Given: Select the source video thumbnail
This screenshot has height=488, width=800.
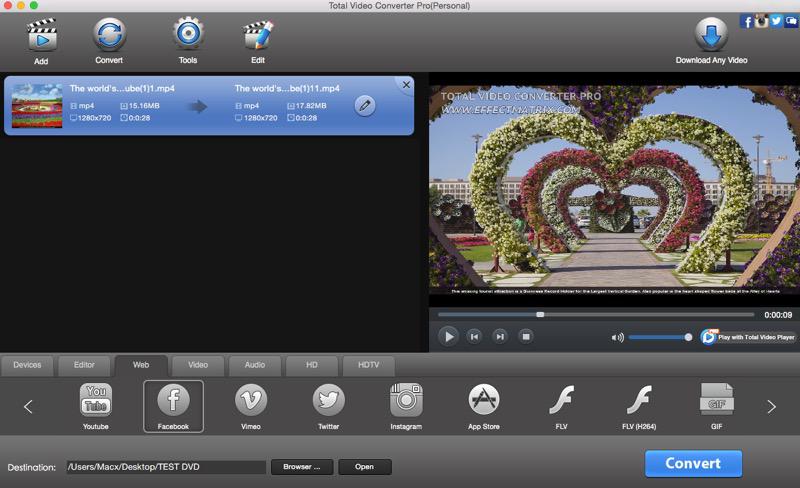Looking at the screenshot, I should [x=37, y=106].
